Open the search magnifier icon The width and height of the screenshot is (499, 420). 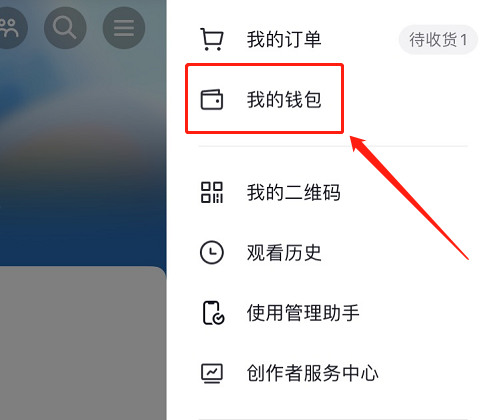coord(65,28)
